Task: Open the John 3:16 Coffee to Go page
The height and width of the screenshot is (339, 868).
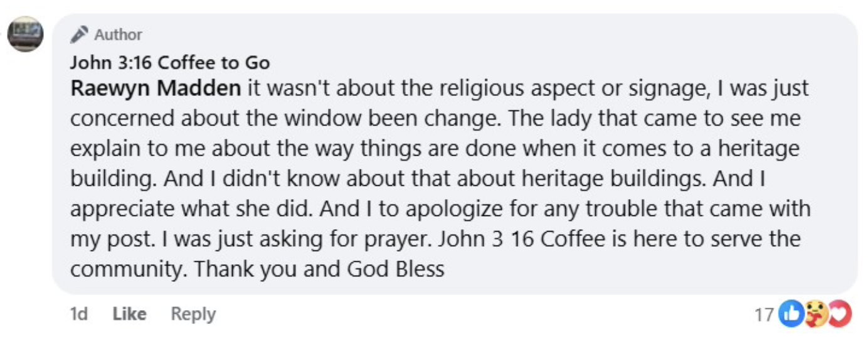Action: click(169, 62)
